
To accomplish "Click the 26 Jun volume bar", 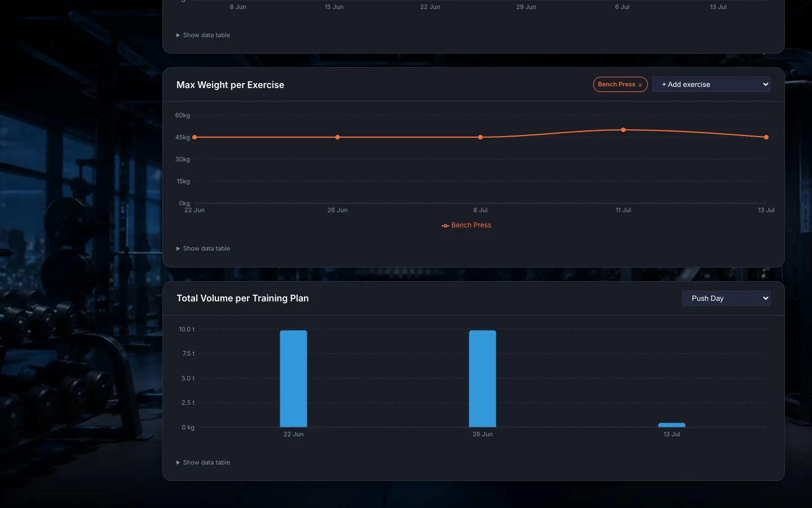I will pos(483,379).
